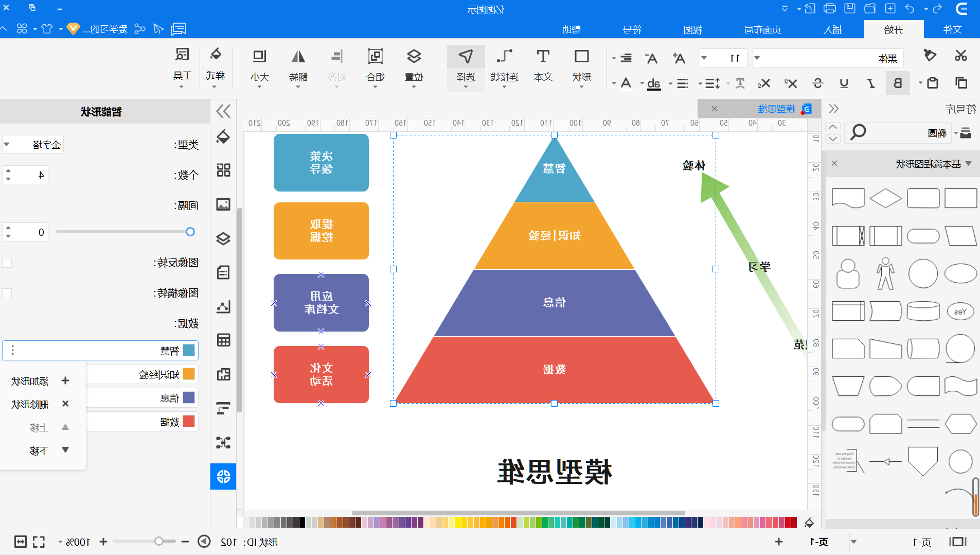Click the blue swatch on 智慧 row

click(x=189, y=350)
